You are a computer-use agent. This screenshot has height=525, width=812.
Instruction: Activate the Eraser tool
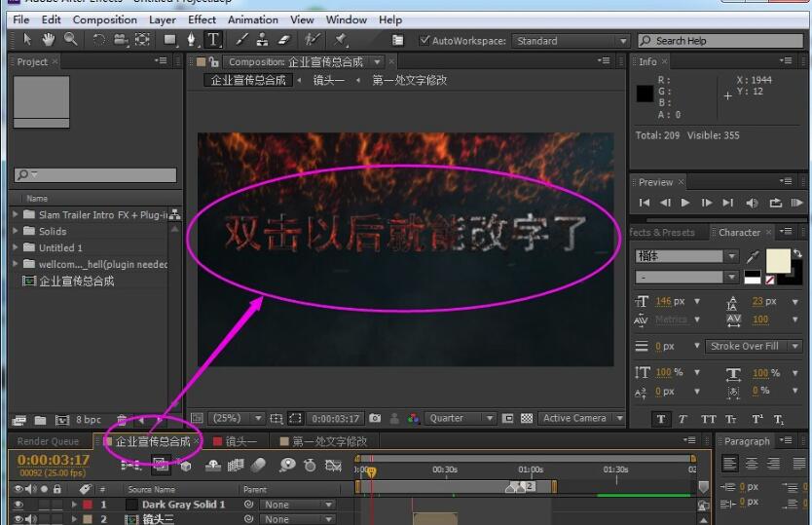click(x=284, y=40)
